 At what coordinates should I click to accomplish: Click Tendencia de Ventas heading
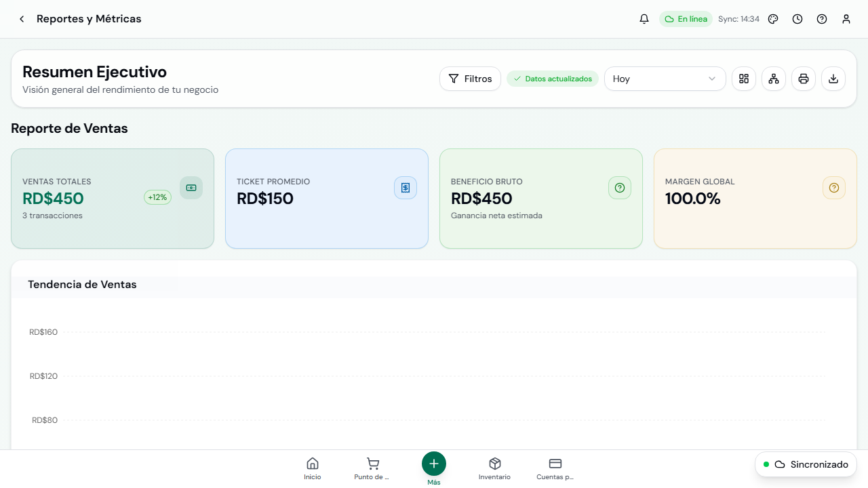tap(82, 285)
